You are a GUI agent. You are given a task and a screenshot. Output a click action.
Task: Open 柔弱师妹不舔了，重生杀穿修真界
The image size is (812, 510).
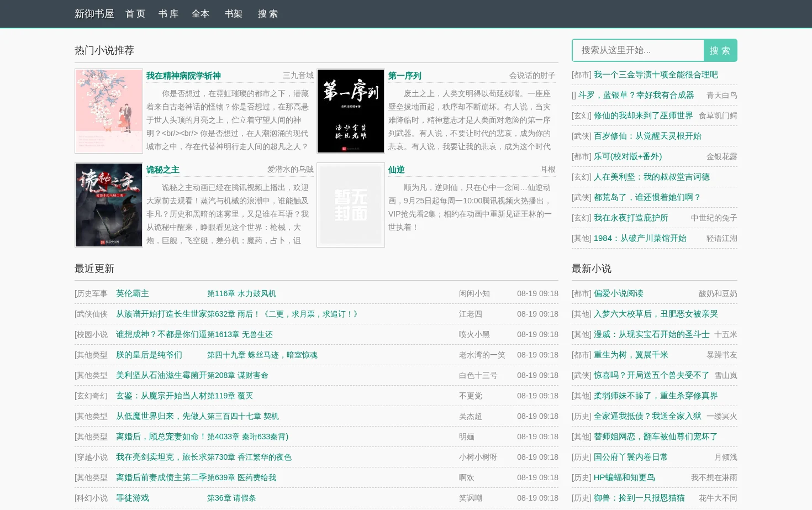pos(656,396)
